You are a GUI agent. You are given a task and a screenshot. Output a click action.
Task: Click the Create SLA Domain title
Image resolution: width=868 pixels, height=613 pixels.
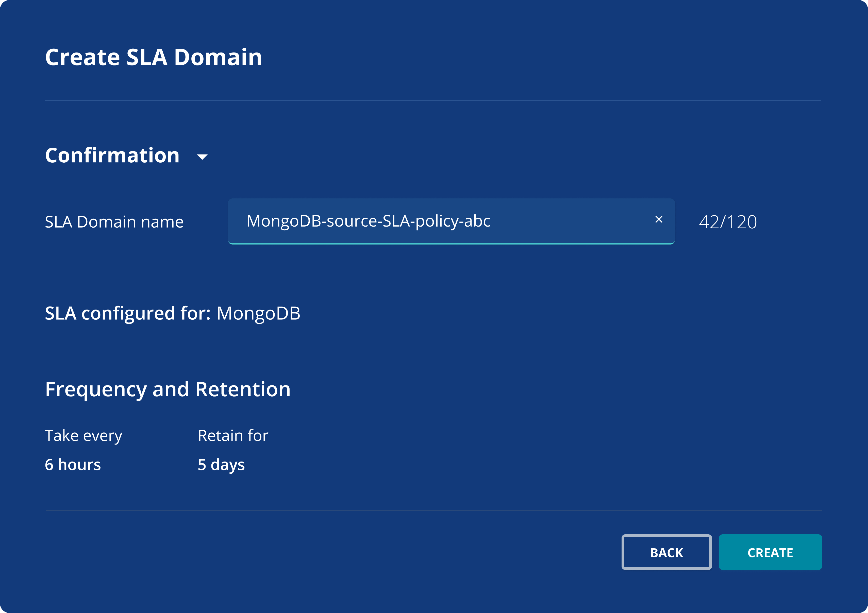(154, 57)
